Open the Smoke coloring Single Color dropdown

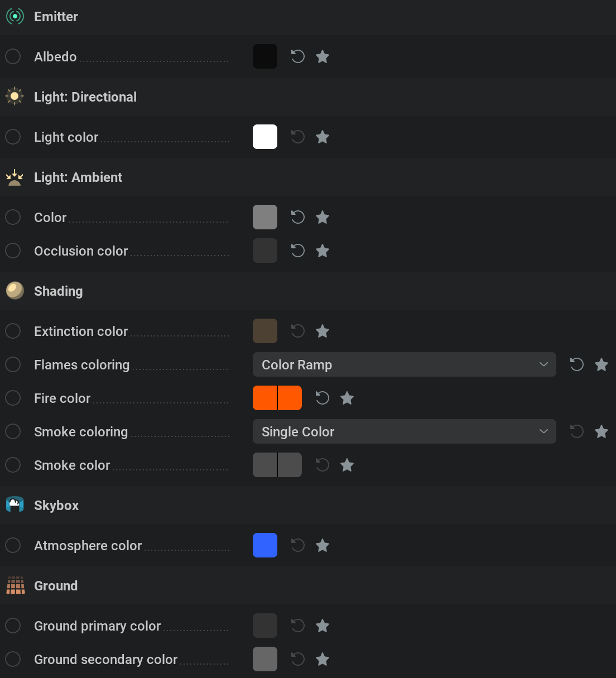tap(405, 431)
